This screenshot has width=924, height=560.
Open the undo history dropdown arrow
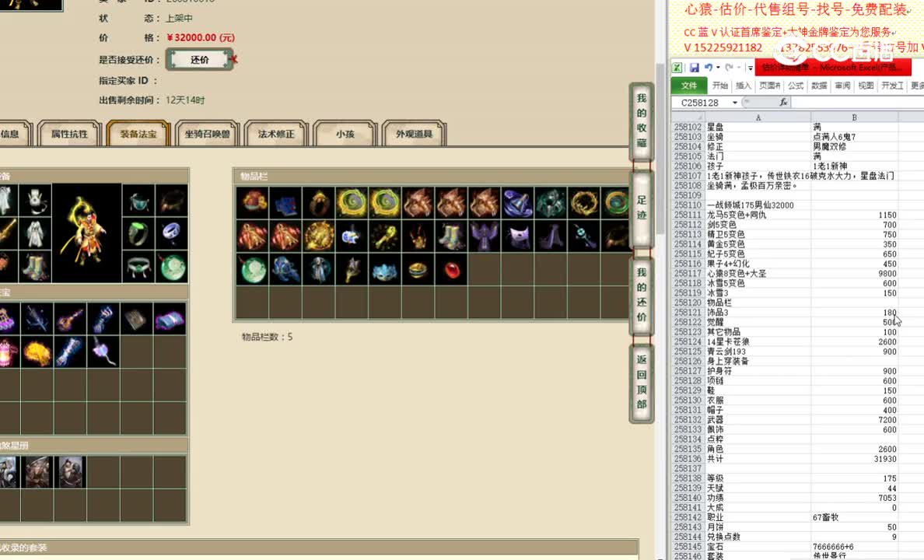point(718,67)
